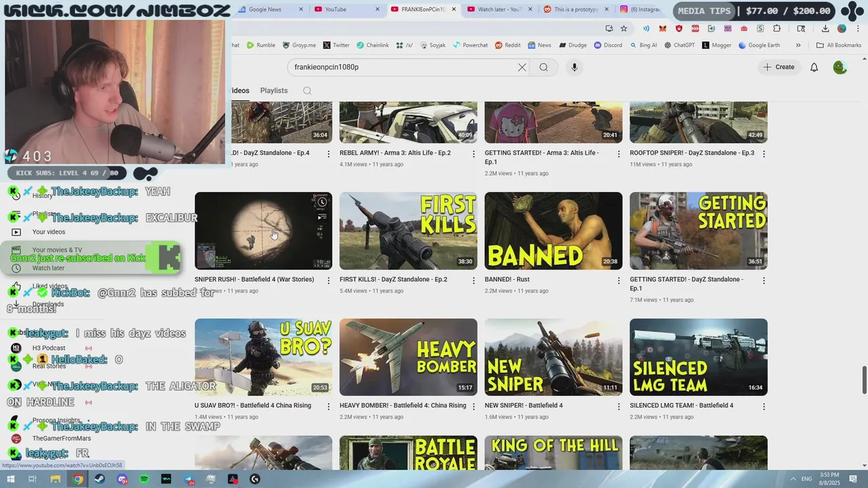Open the All Bookmarks folder

point(839,45)
